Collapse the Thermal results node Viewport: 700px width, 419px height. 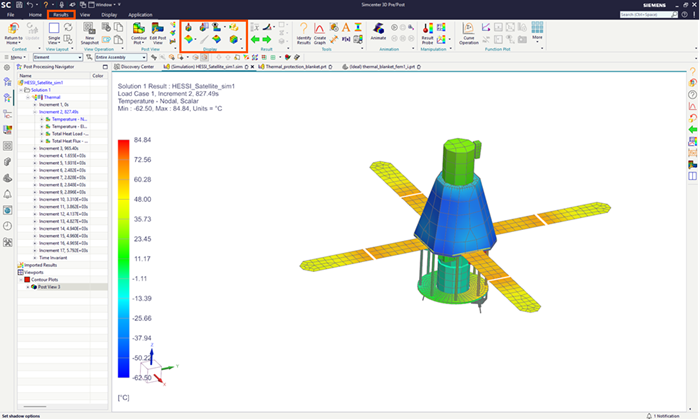(28, 97)
